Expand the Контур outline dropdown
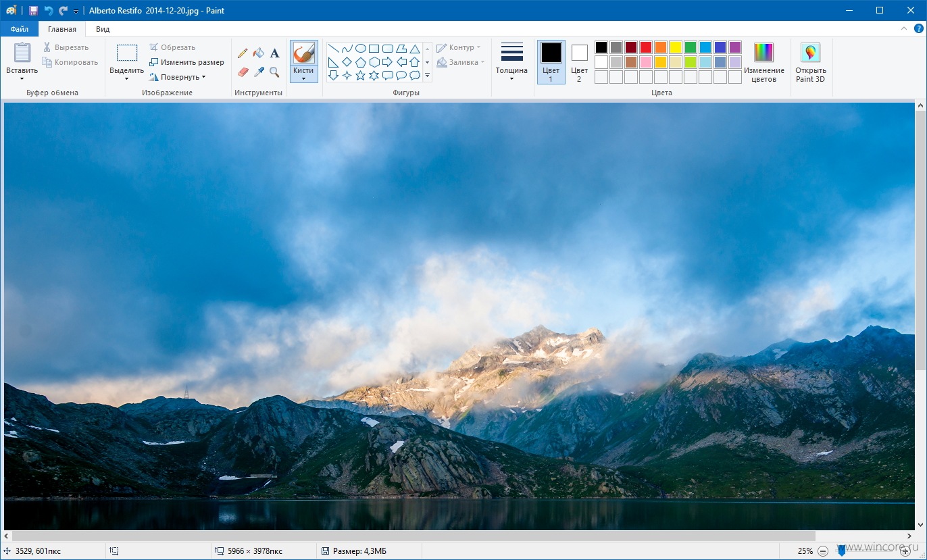 (478, 47)
